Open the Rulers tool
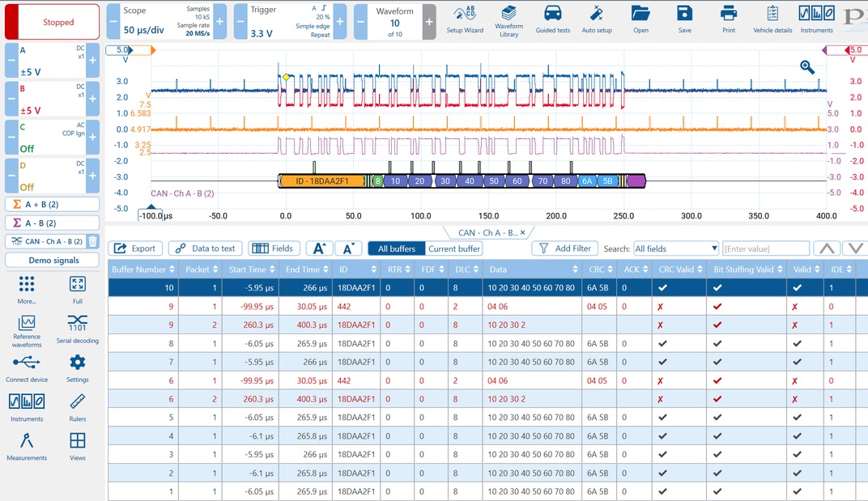Viewport: 868px width, 501px height. (x=78, y=407)
